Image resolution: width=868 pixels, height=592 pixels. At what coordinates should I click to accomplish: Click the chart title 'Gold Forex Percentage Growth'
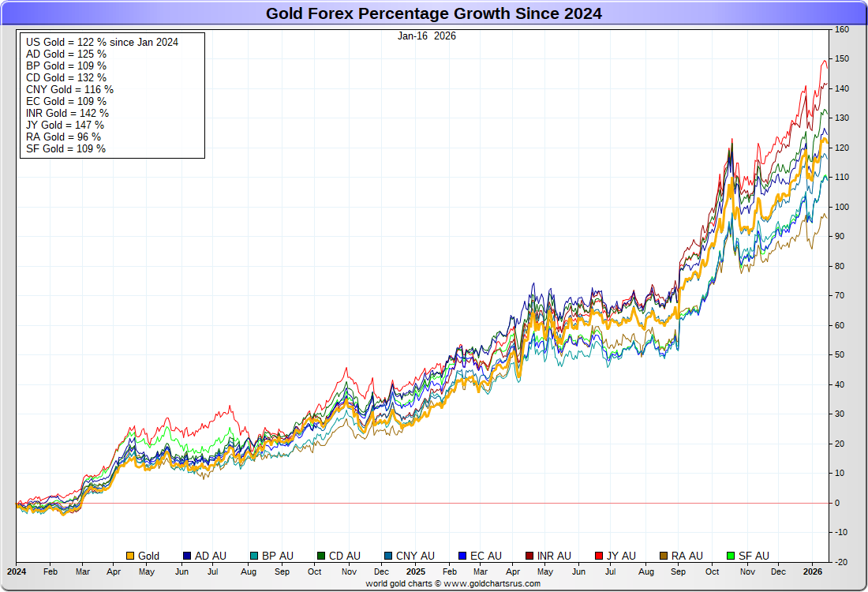coord(433,13)
